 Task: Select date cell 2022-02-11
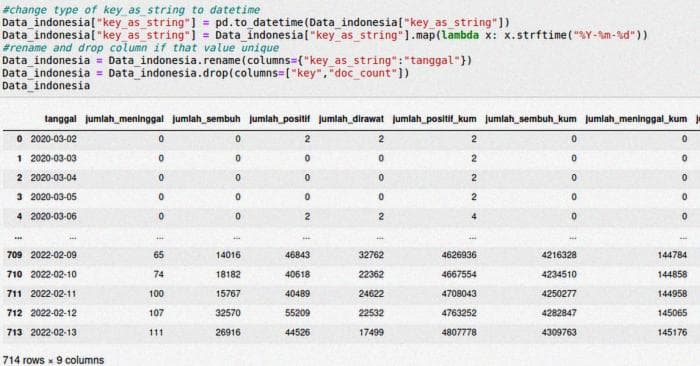[54, 294]
